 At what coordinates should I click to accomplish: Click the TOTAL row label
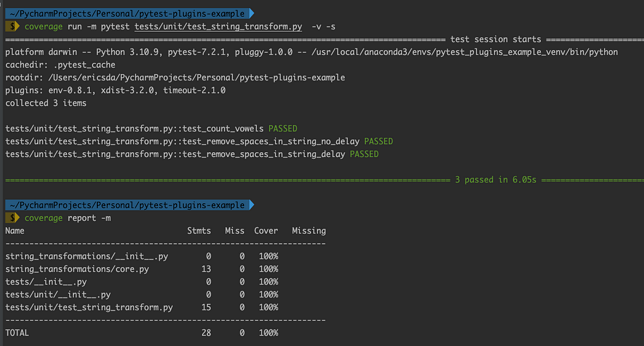17,333
